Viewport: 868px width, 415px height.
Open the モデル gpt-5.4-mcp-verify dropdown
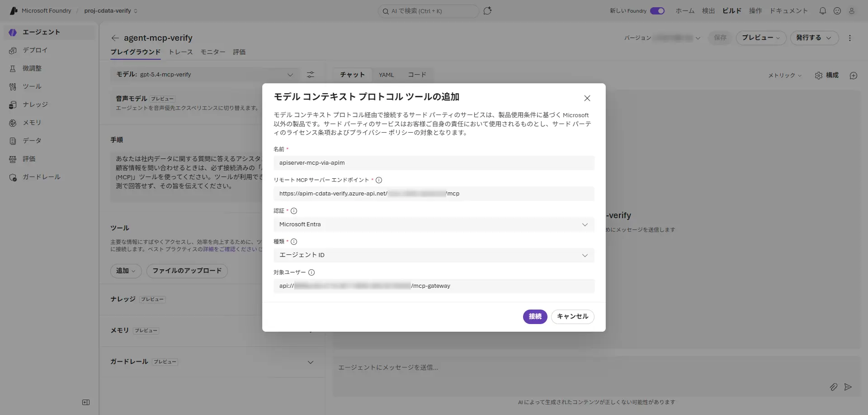pyautogui.click(x=205, y=75)
